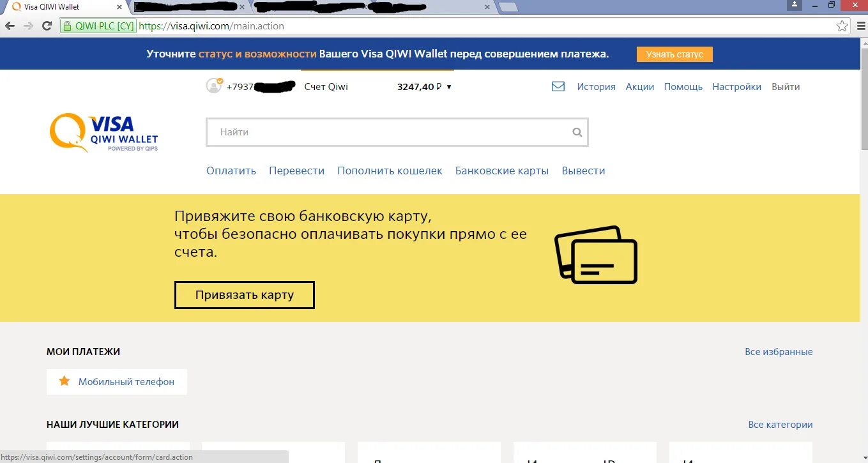Screen dimensions: 868x463
Task: Open the Chrome menu hamburger icon
Action: coord(860,26)
